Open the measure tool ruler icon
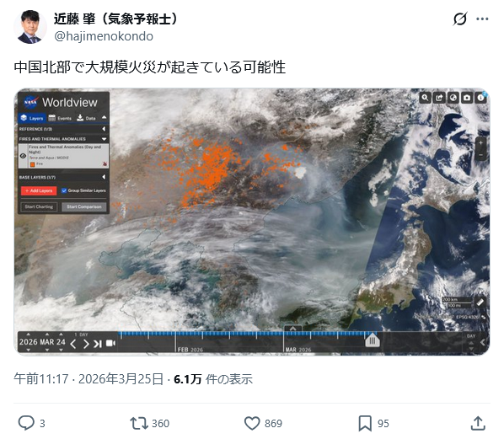The image size is (504, 439). point(480,302)
